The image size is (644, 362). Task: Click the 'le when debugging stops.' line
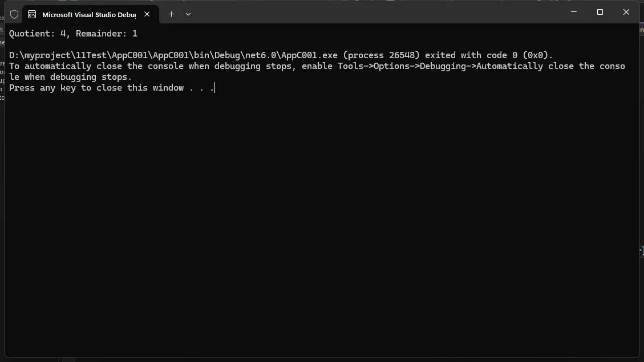pos(70,77)
